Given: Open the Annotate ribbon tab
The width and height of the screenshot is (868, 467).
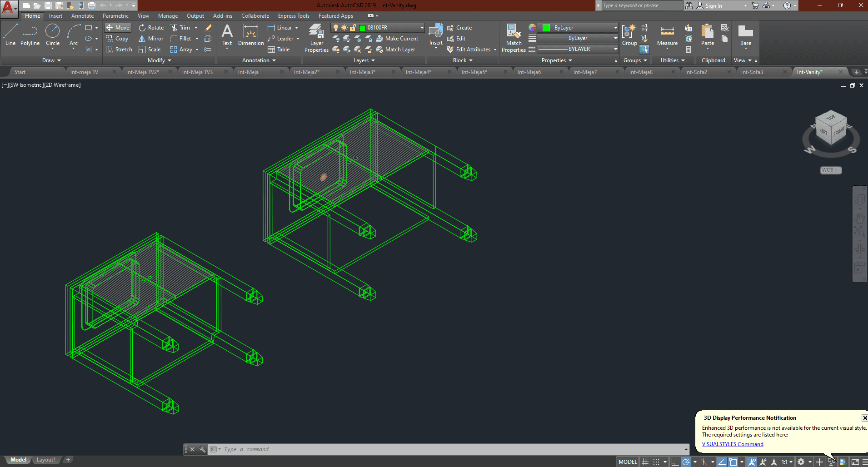Looking at the screenshot, I should 82,16.
